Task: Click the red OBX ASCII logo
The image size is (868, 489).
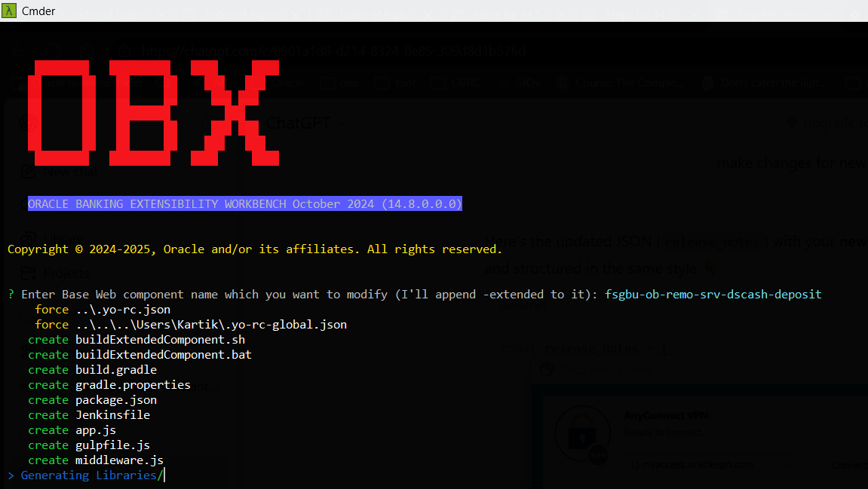Action: click(153, 113)
